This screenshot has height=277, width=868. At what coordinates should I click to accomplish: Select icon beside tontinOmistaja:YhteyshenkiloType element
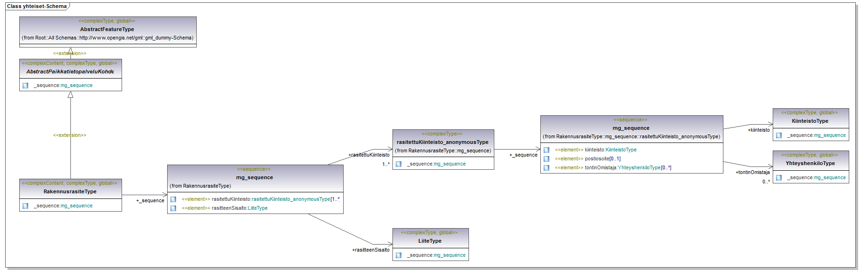point(546,168)
